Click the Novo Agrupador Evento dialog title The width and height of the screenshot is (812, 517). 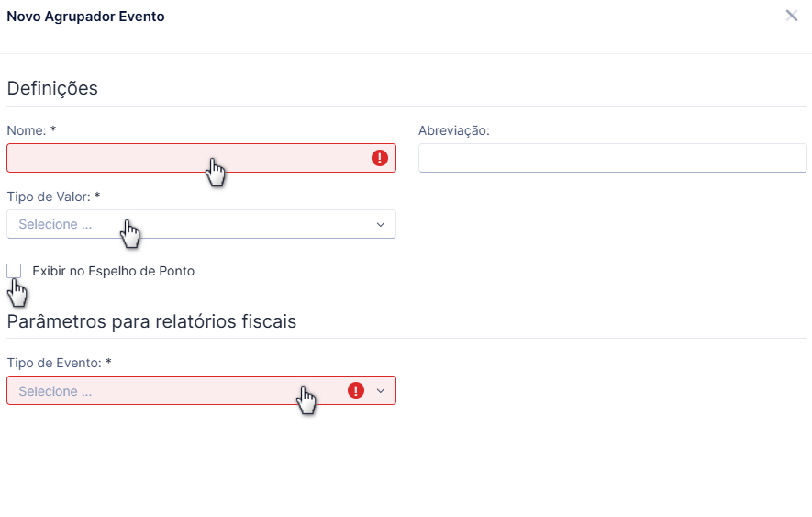point(85,17)
